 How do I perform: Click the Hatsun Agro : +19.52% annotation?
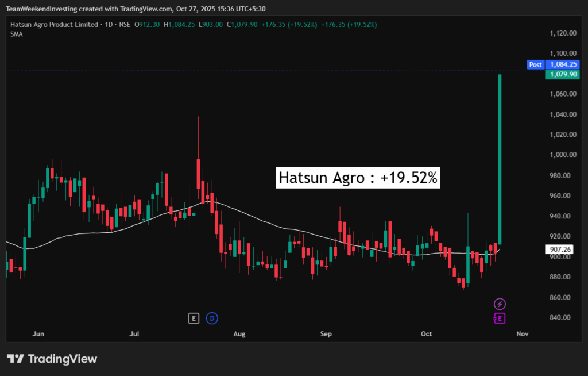point(358,178)
